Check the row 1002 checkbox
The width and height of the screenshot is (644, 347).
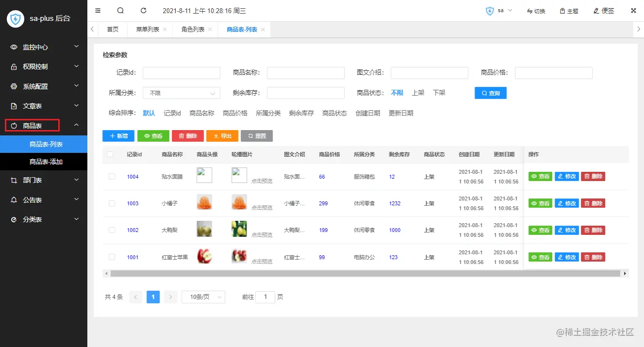(x=112, y=230)
